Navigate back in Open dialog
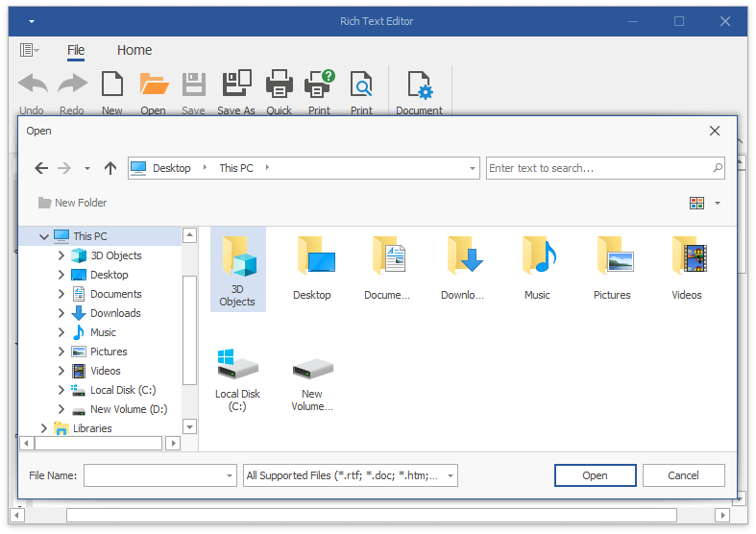756x534 pixels. pos(41,168)
